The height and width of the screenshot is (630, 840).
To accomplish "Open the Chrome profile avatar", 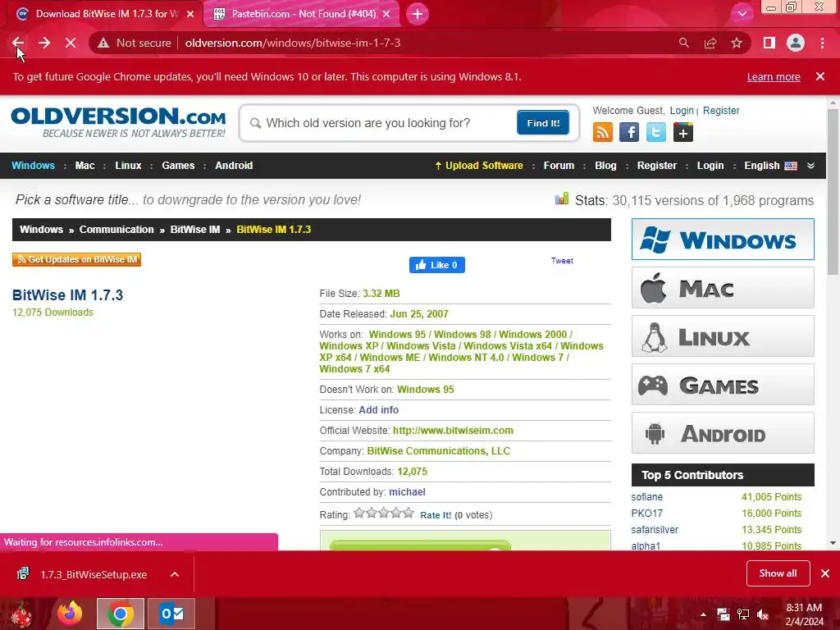I will tap(796, 43).
